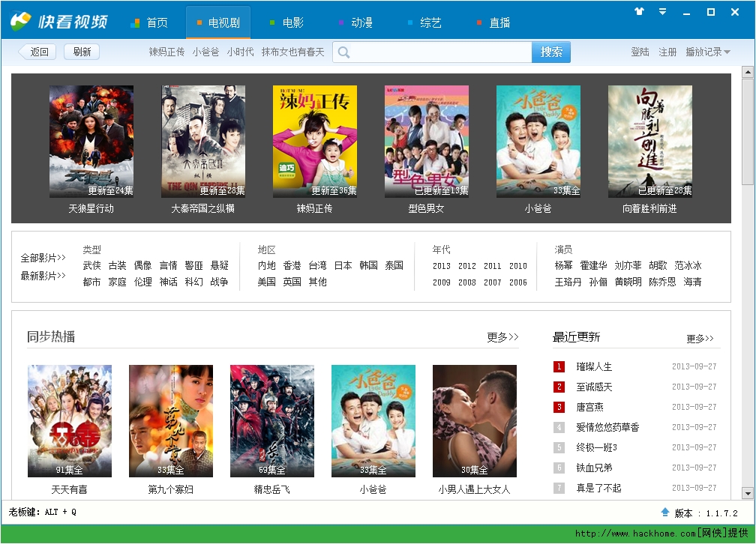Click the 搜索 search button
The width and height of the screenshot is (756, 544).
[x=551, y=52]
